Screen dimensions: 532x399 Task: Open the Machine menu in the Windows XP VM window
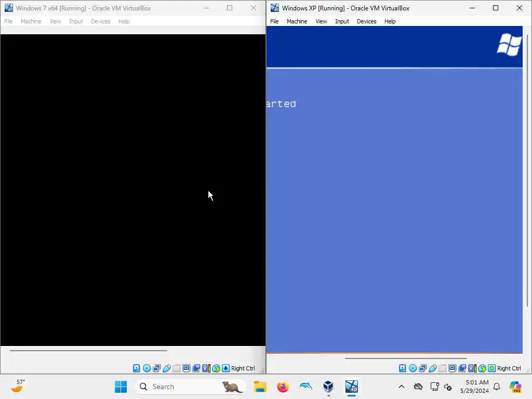tap(297, 21)
